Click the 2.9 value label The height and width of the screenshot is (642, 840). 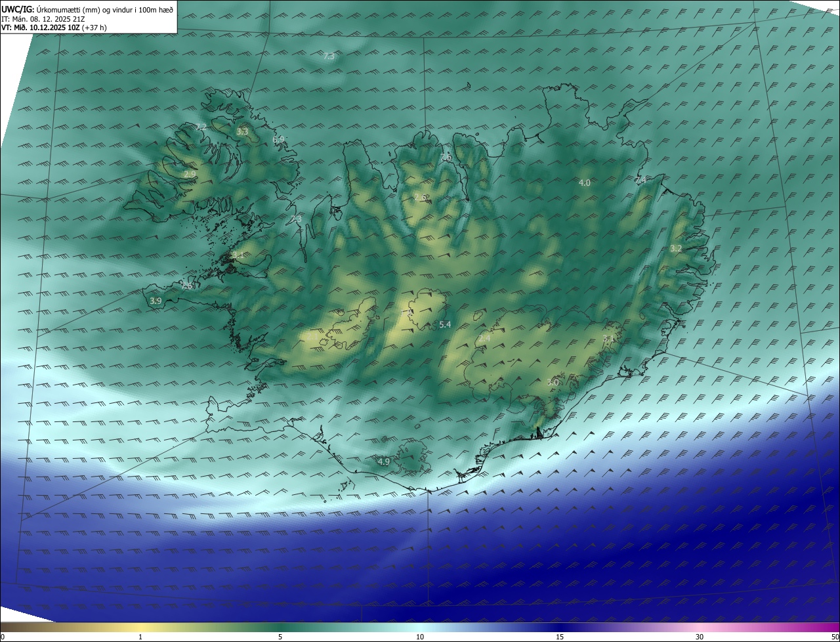pos(189,175)
